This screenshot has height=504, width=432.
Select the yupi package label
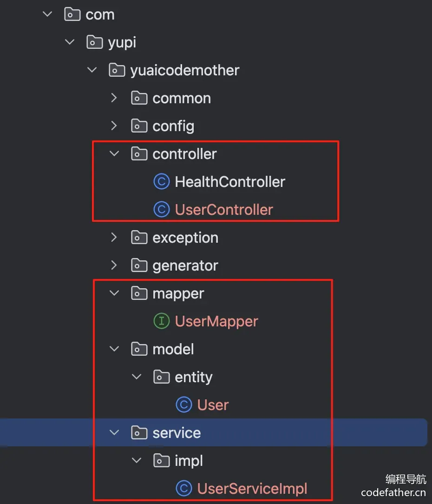click(122, 43)
